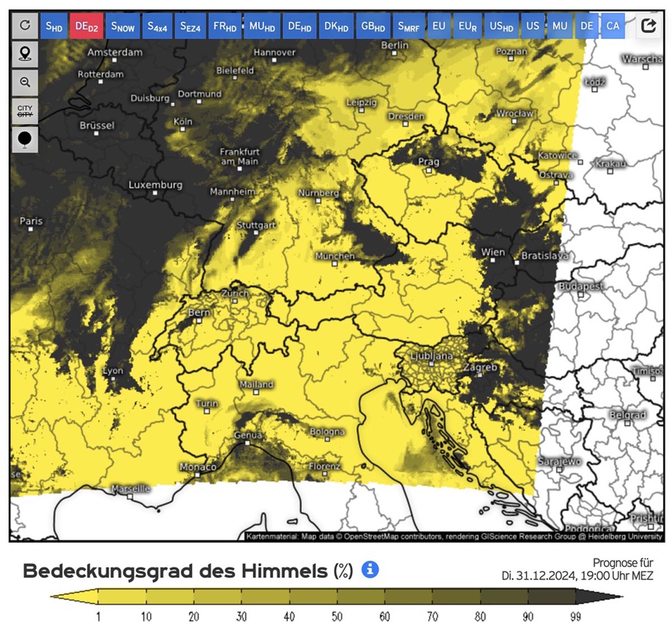Select the CA model tab
The width and height of the screenshot is (672, 629).
pyautogui.click(x=613, y=26)
